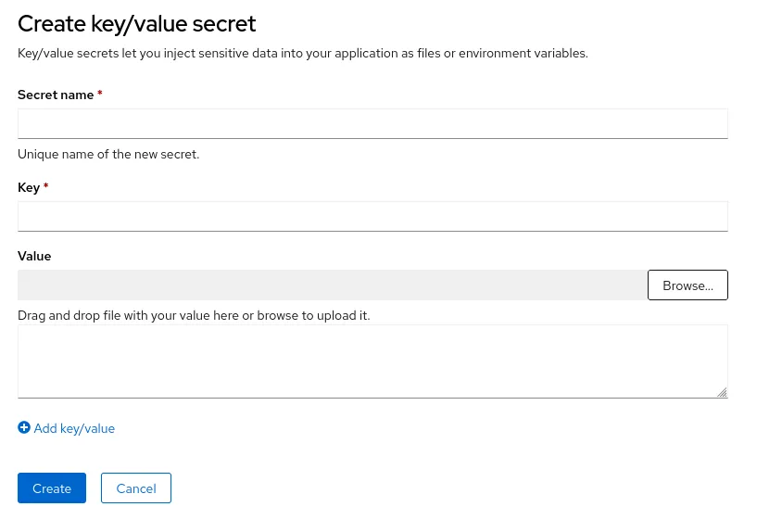Click the "Drag and drop file" helper text
The image size is (782, 532).
(x=194, y=315)
